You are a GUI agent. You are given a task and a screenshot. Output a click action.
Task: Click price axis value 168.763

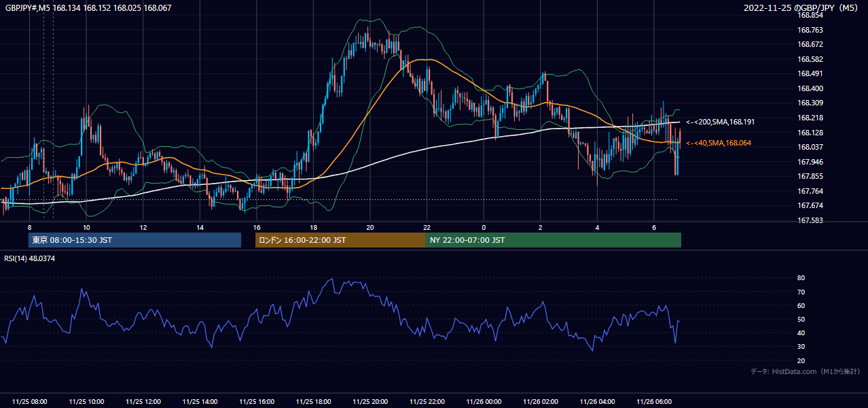pos(810,30)
